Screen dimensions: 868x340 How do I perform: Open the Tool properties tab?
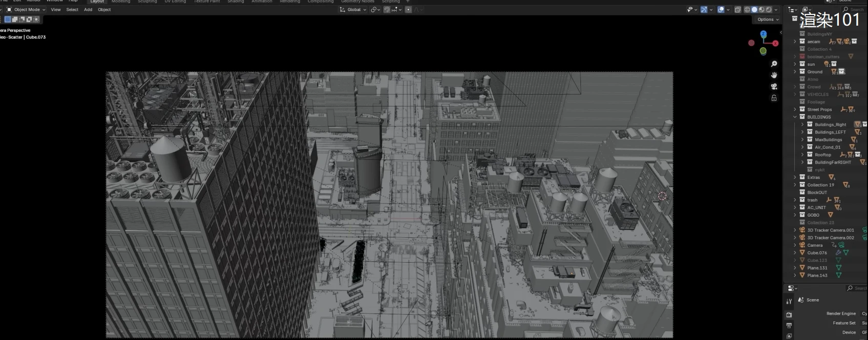coord(789,302)
